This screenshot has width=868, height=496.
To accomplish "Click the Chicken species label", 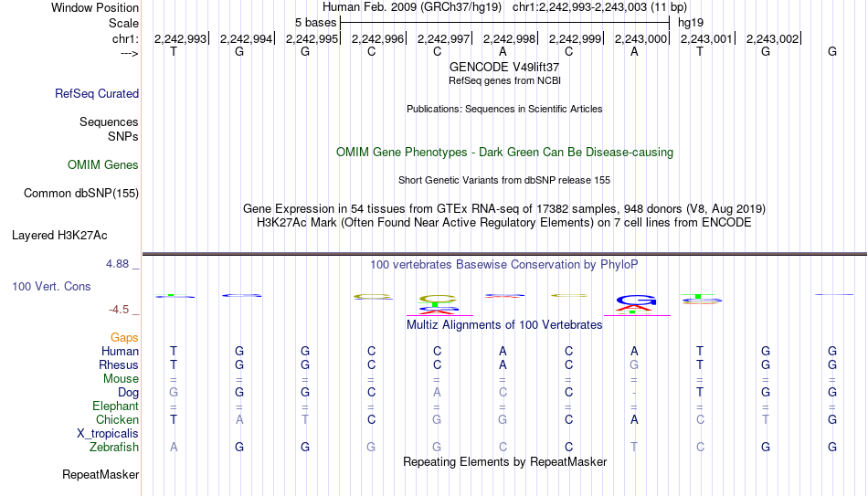I will click(117, 419).
